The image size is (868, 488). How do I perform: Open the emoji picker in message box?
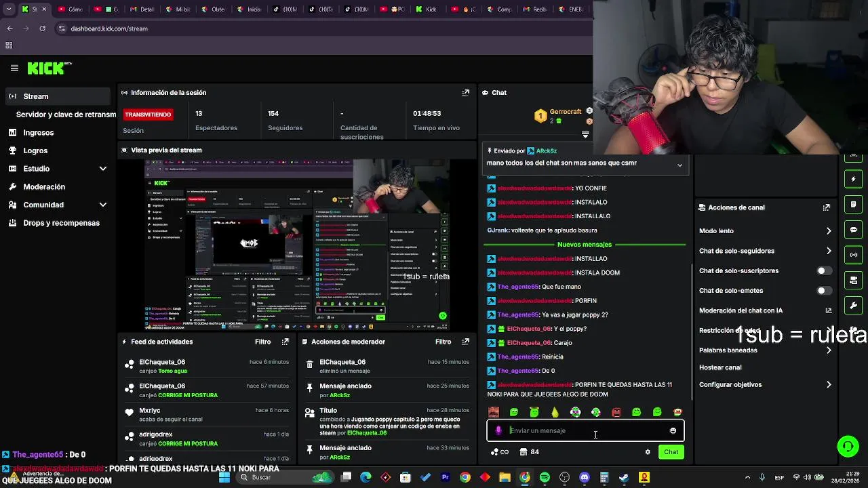pos(673,430)
